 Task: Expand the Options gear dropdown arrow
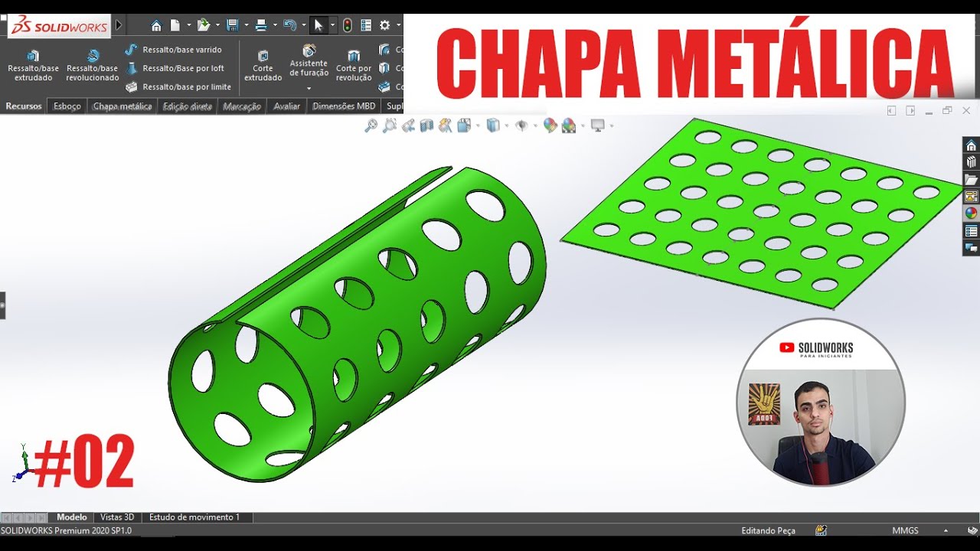[399, 26]
